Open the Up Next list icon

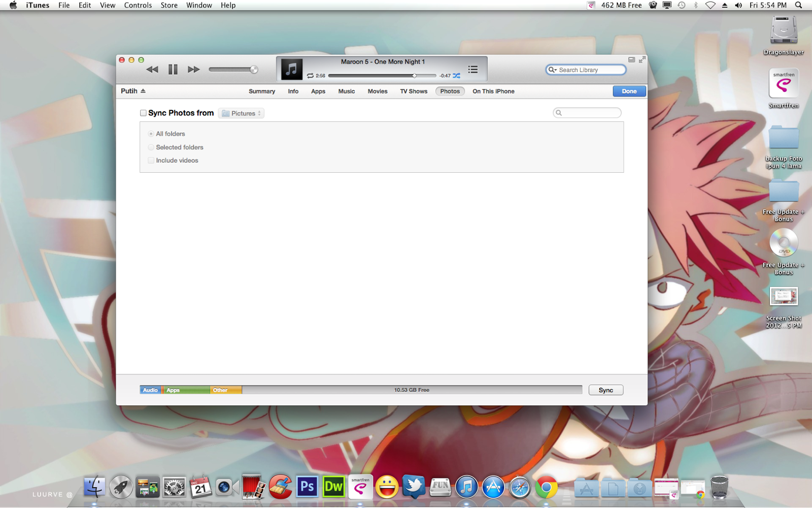(473, 70)
